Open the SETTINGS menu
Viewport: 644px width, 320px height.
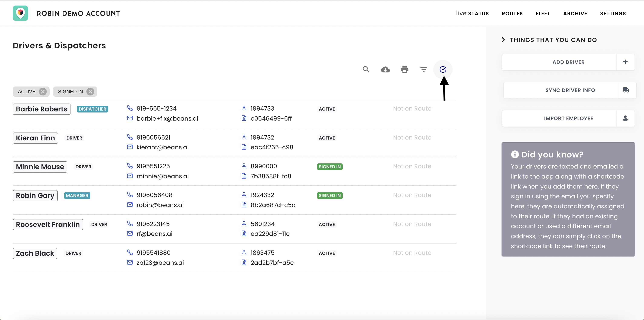click(x=613, y=13)
